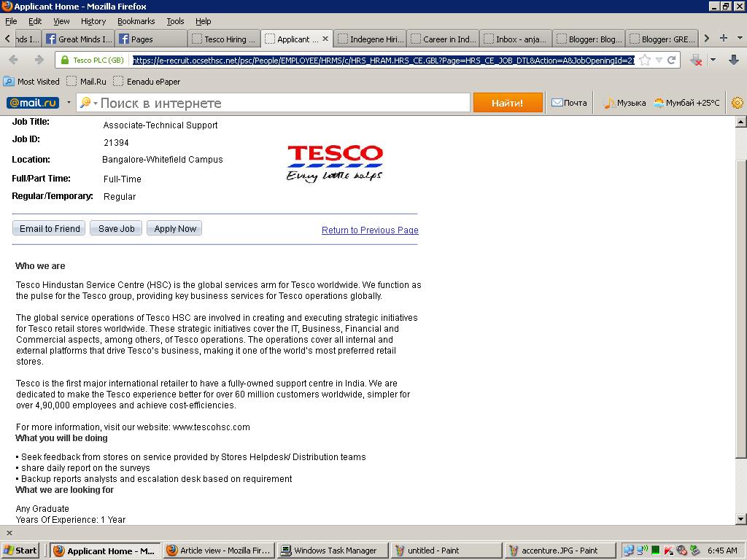Click the Apply Now button
Viewport: 747px width, 560px height.
coord(175,228)
